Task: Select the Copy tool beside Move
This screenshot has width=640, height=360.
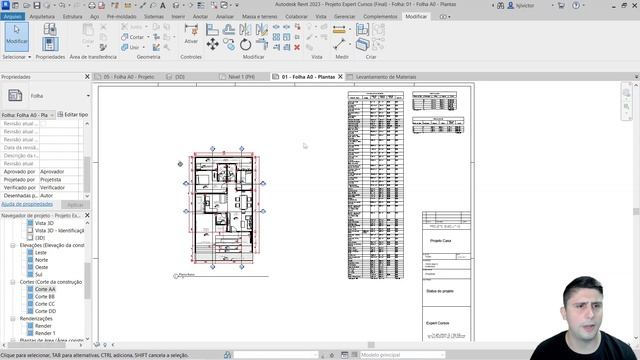Action: pyautogui.click(x=229, y=44)
